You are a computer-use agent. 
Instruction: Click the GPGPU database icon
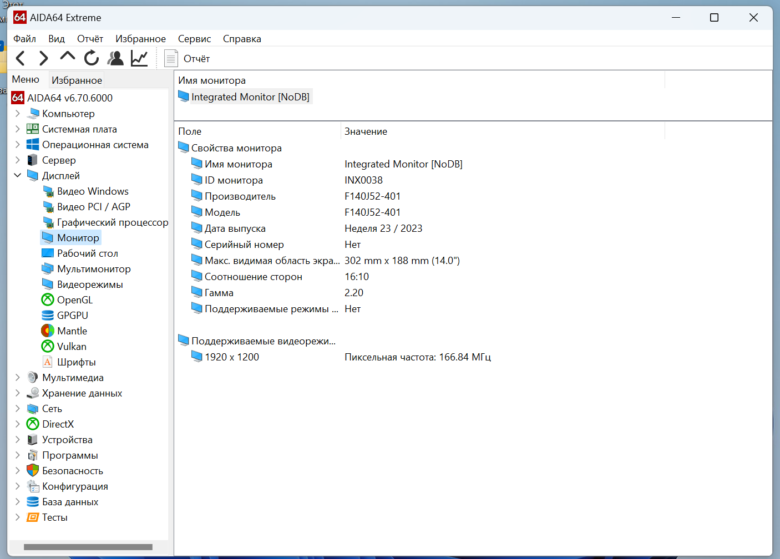(48, 315)
